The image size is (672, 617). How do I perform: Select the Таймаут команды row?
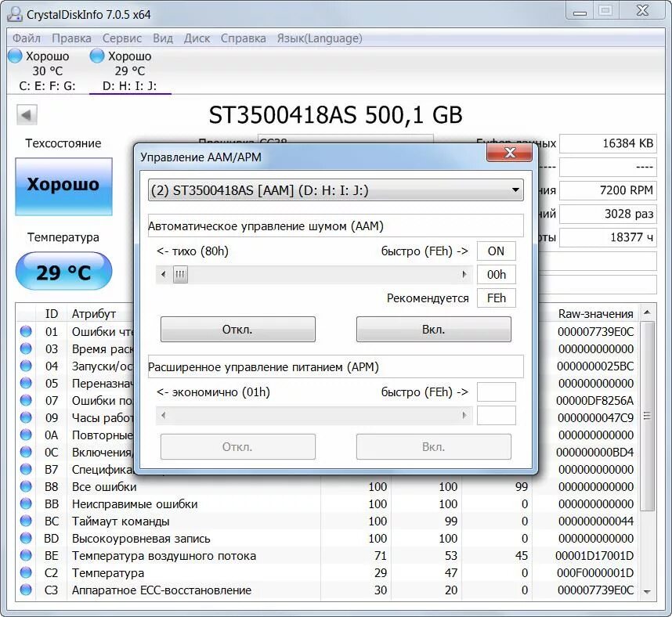tap(328, 521)
